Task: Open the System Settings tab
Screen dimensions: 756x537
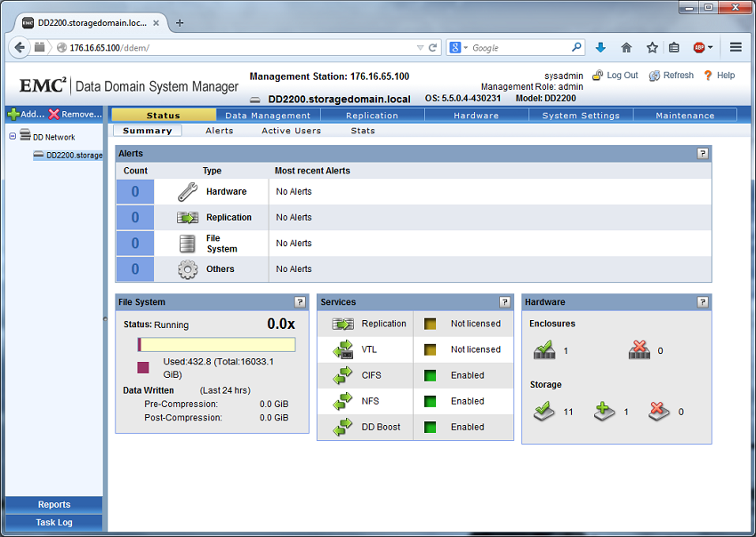Action: 581,116
